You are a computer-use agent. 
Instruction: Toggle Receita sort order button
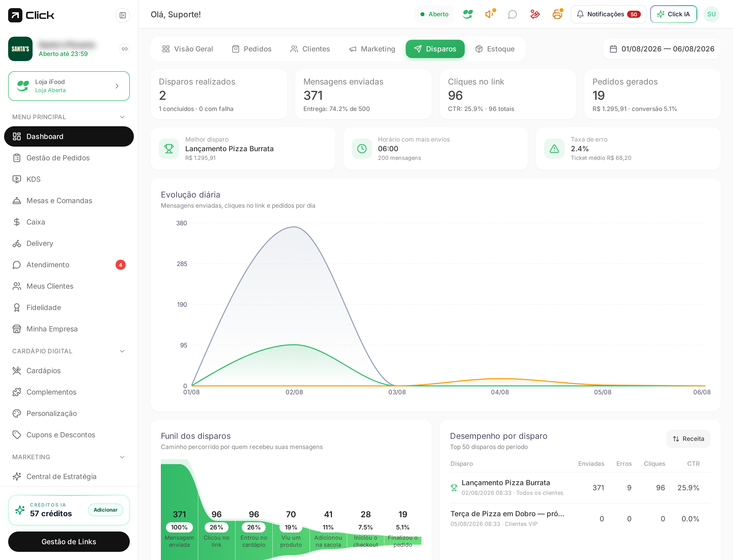688,439
